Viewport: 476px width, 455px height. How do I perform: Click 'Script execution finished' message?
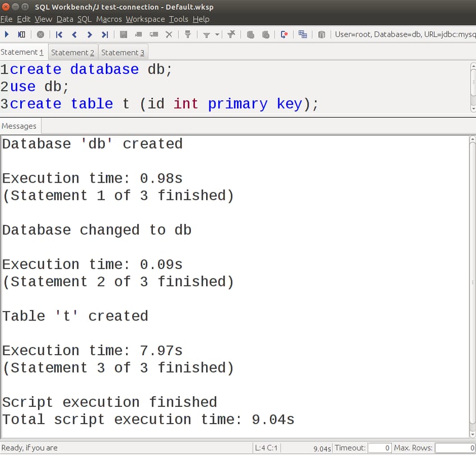pos(110,402)
